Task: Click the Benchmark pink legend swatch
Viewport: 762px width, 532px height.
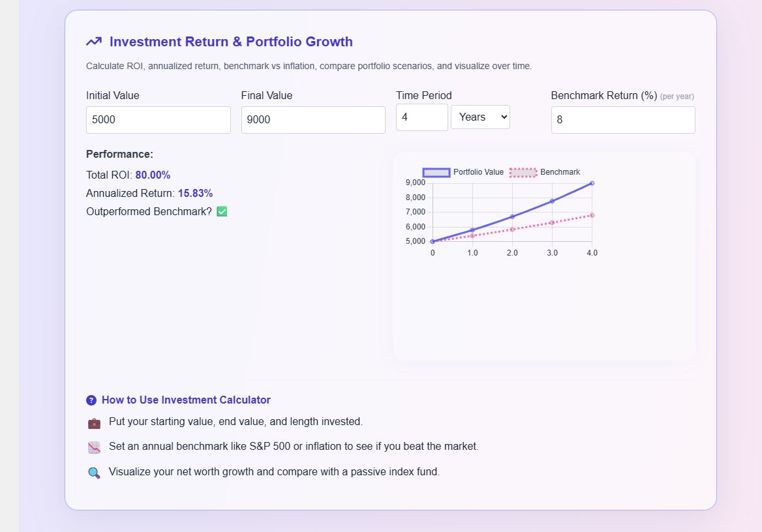Action: tap(523, 172)
